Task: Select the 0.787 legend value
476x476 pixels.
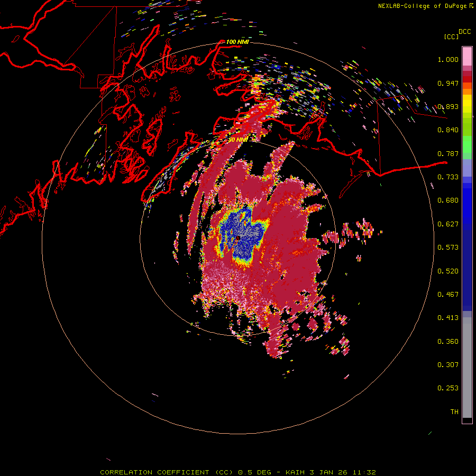Action: (x=448, y=153)
